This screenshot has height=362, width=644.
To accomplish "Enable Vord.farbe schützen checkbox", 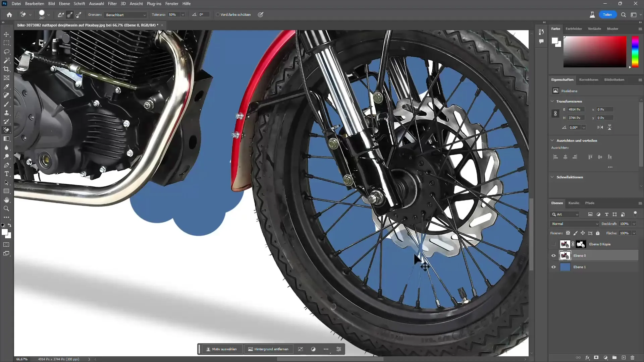I will pos(218,15).
